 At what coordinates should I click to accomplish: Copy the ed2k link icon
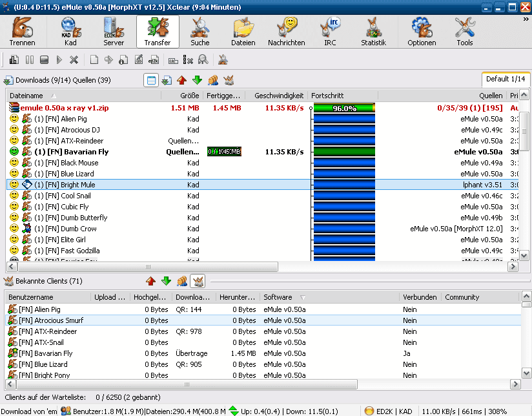154,60
